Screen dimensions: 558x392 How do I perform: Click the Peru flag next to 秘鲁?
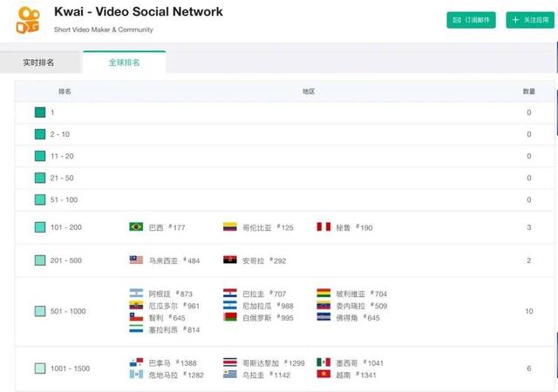(323, 227)
